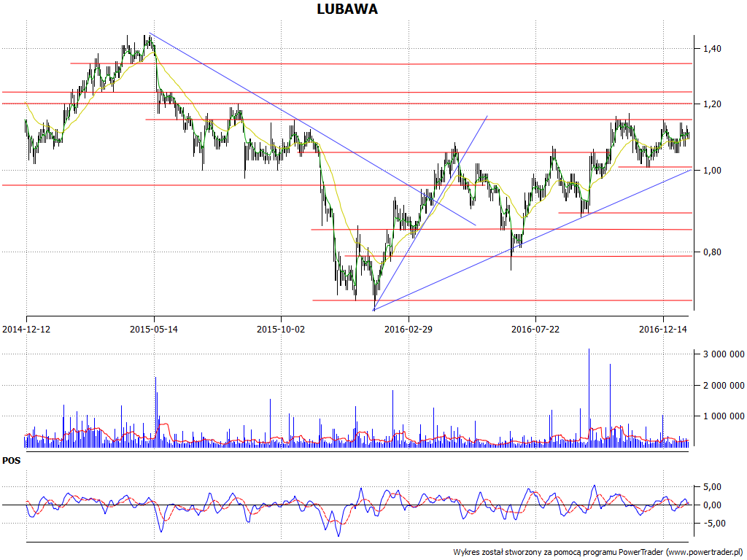Select the 2016-02-29 date label
This screenshot has width=747, height=560.
click(x=409, y=329)
